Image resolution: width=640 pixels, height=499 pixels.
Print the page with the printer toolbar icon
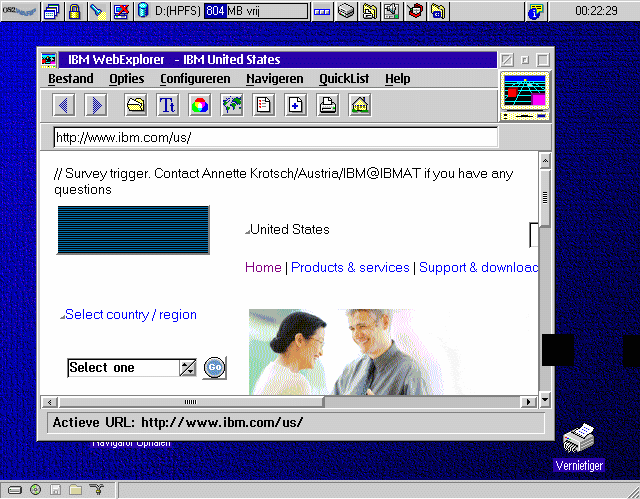tap(327, 105)
